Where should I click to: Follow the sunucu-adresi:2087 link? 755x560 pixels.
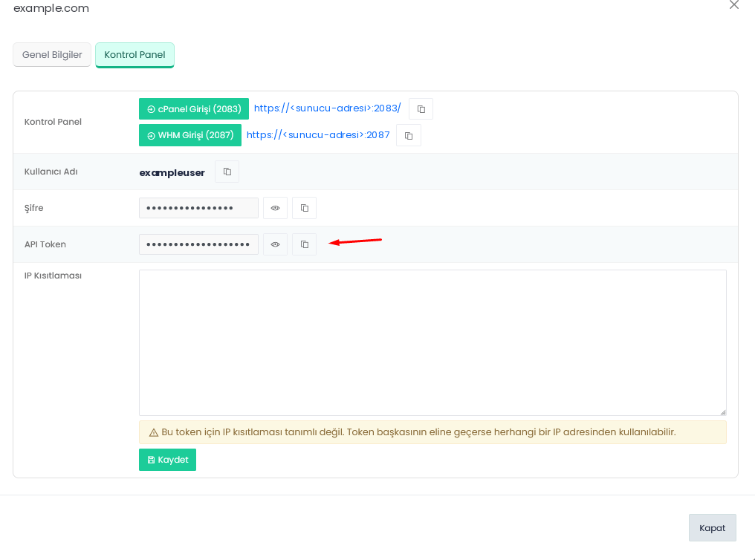tap(318, 135)
